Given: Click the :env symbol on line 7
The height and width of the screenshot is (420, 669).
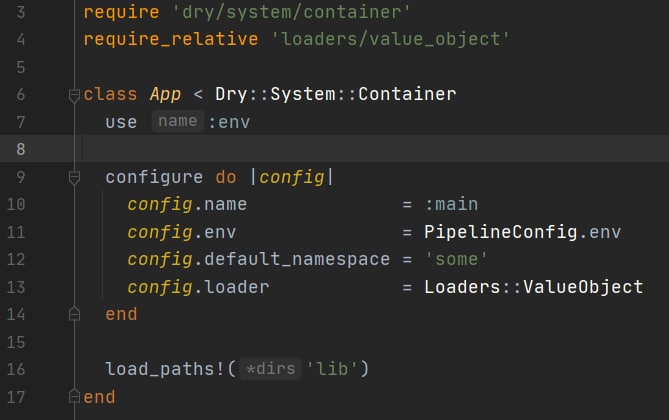Looking at the screenshot, I should (229, 122).
